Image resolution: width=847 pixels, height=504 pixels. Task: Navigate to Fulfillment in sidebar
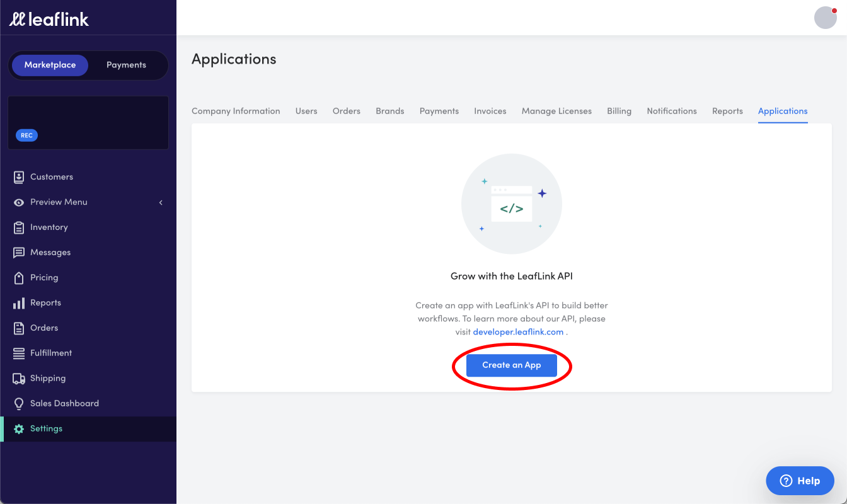pos(51,353)
